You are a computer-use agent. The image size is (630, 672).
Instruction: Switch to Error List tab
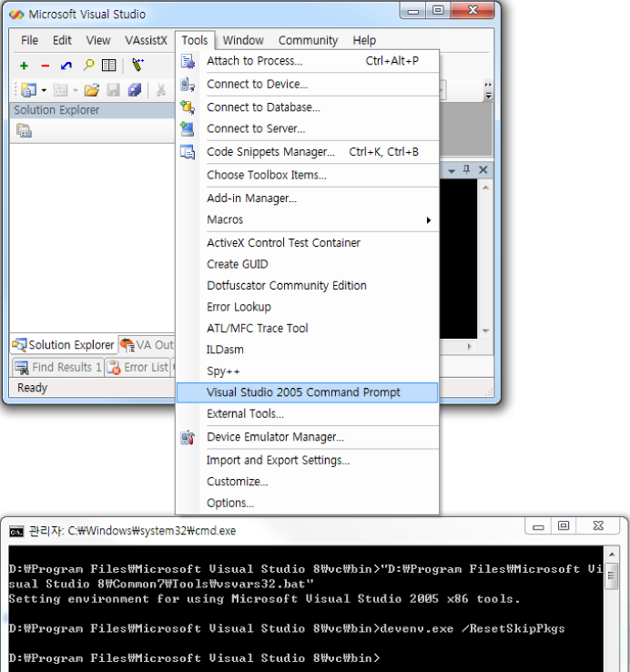tap(138, 367)
